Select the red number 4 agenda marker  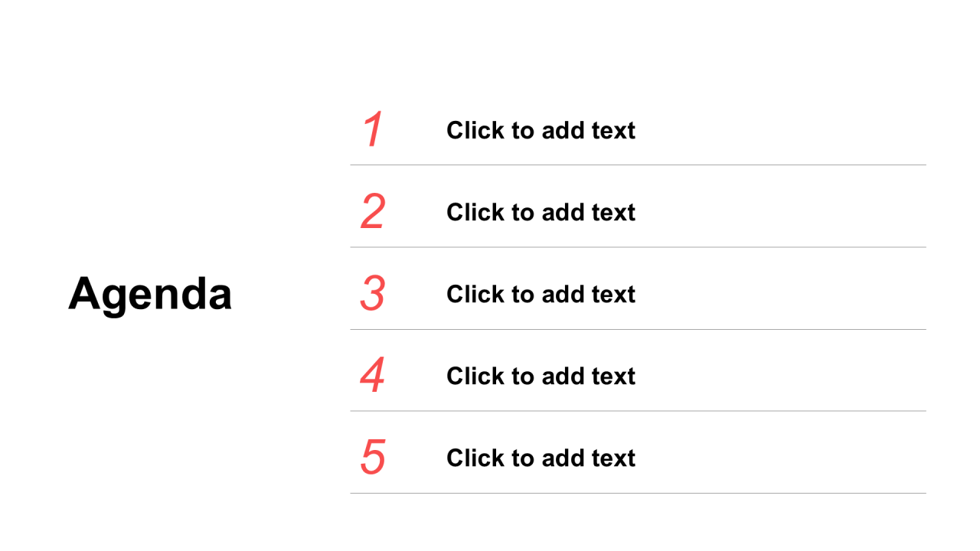[373, 376]
